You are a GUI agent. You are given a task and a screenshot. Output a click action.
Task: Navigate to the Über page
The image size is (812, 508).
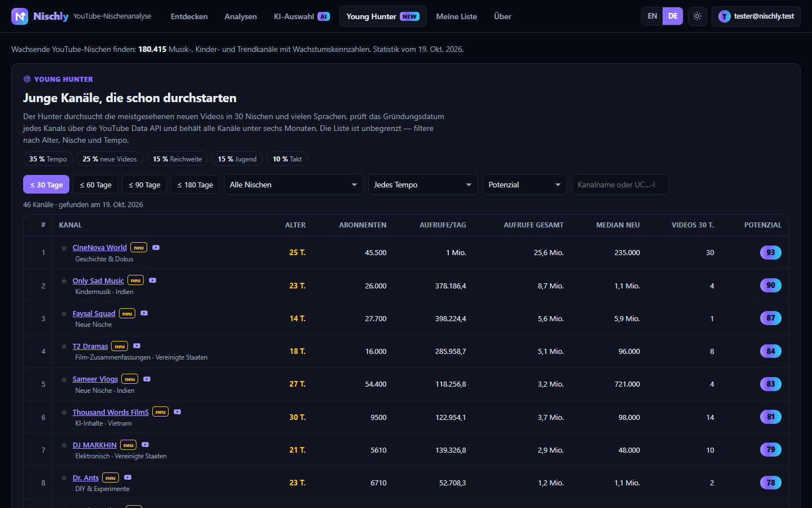(x=503, y=16)
